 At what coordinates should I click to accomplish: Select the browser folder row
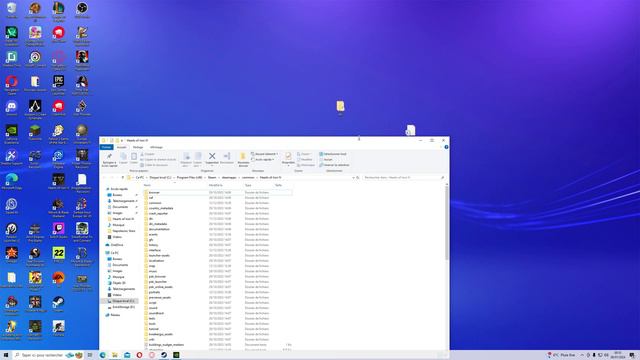[x=218, y=192]
